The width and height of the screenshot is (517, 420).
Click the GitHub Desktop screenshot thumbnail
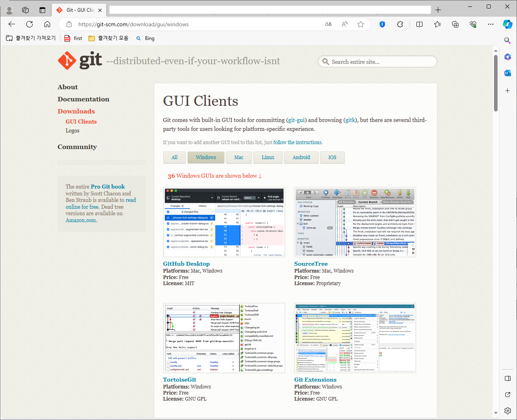coord(224,222)
